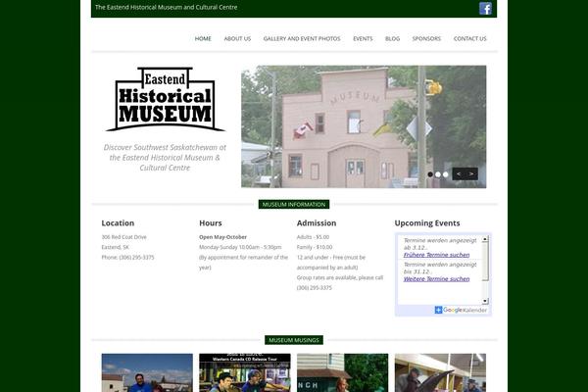
Task: Show next slide with right arrow
Action: coord(471,174)
